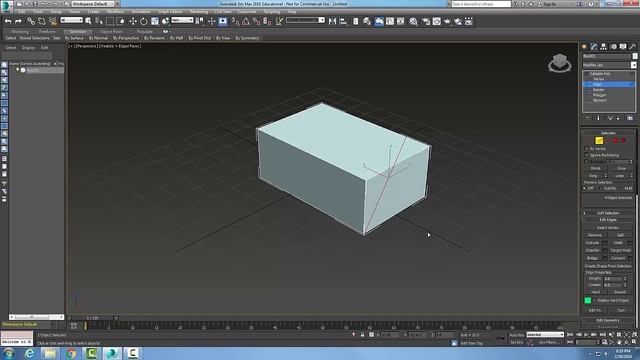This screenshot has height=360, width=640.
Task: Open the Render Setup icon
Action: pyautogui.click(x=426, y=21)
